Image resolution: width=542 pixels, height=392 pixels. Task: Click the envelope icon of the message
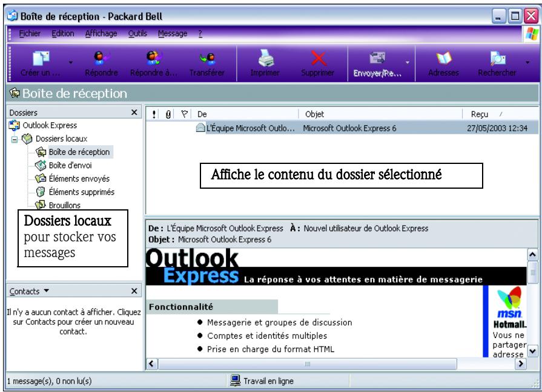pyautogui.click(x=200, y=128)
